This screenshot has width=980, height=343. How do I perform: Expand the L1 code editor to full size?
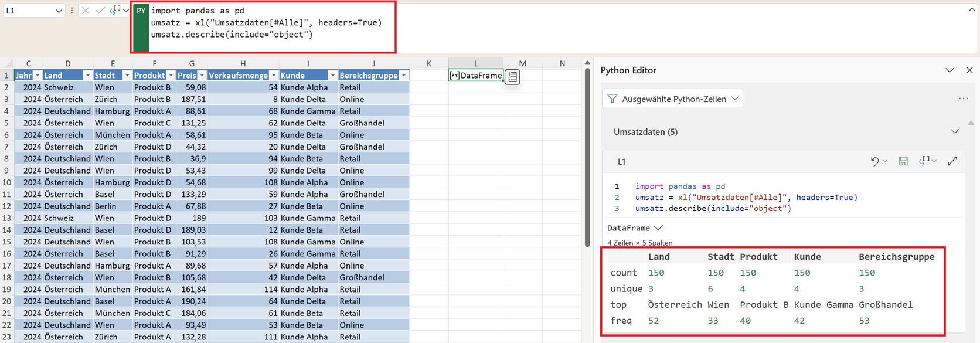952,161
